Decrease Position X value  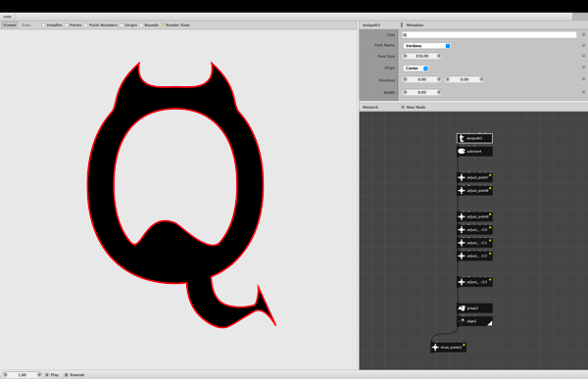[405, 79]
